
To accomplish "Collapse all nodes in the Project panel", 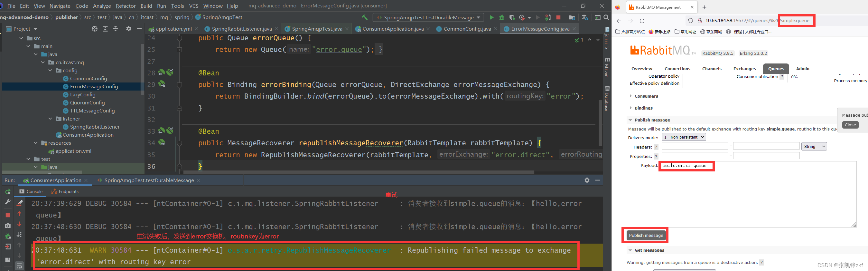I will [x=116, y=29].
